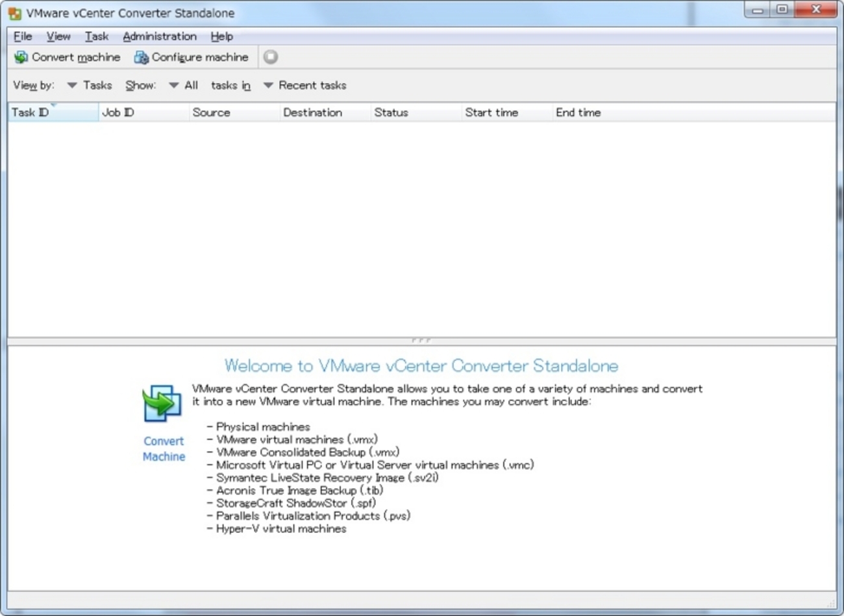Click the 'Parallels Virtualization Products (.pvs)' entry
Viewport: 844px width, 616px height.
[x=308, y=515]
